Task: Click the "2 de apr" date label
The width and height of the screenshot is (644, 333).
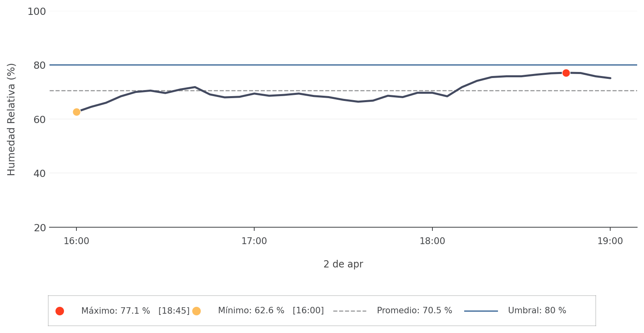Action: pyautogui.click(x=343, y=264)
